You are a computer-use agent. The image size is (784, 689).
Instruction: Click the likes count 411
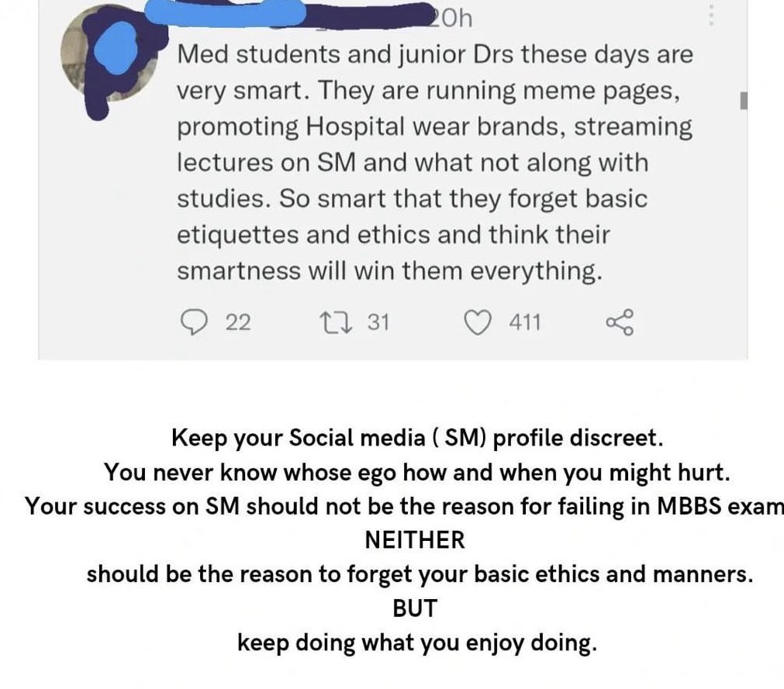click(x=525, y=322)
